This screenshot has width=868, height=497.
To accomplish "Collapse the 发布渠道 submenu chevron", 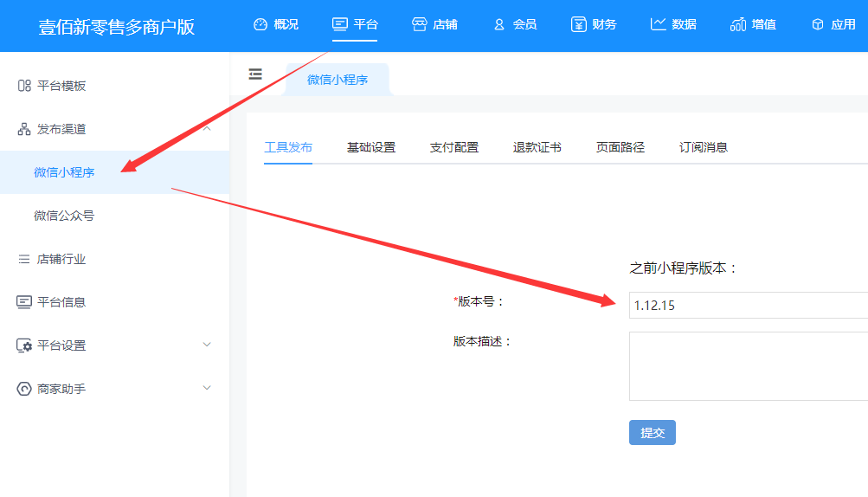I will [207, 128].
